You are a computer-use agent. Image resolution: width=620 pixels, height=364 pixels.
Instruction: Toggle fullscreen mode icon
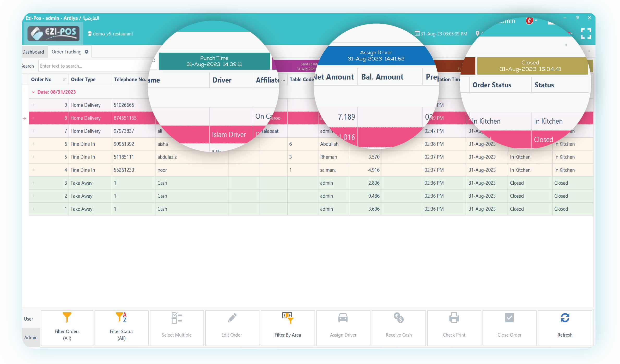tap(586, 34)
